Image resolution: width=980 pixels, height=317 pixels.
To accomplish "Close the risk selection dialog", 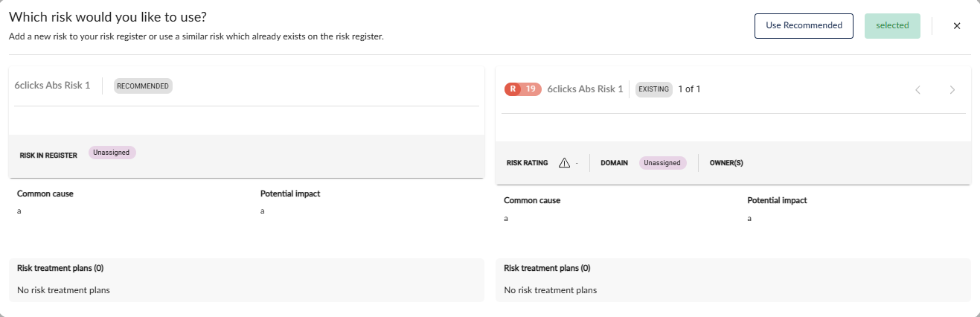I will [957, 25].
